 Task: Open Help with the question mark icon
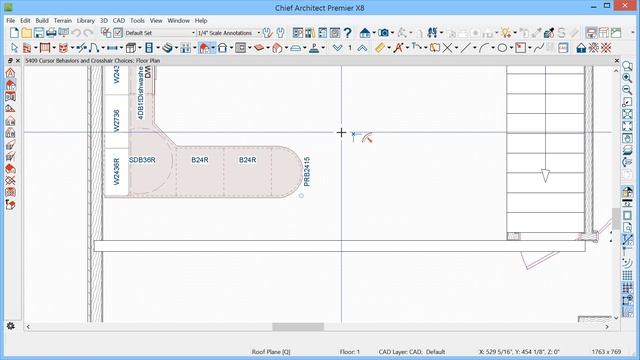click(347, 33)
